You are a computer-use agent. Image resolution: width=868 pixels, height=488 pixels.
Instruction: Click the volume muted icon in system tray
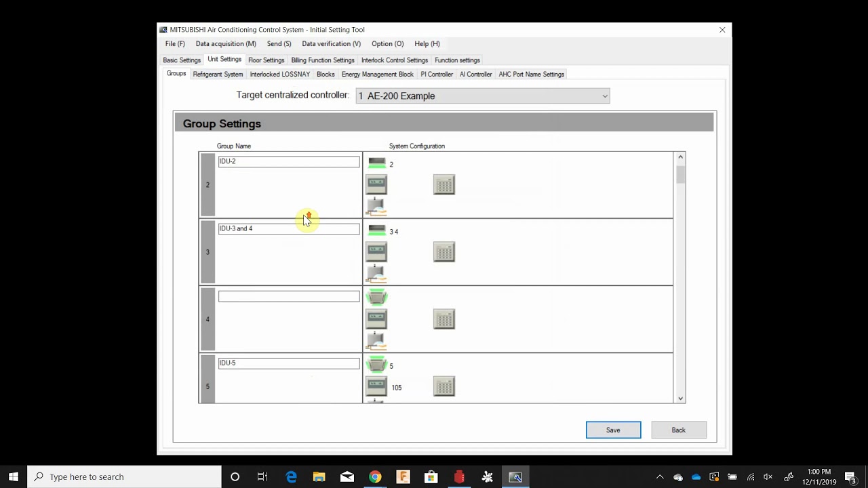click(x=768, y=476)
